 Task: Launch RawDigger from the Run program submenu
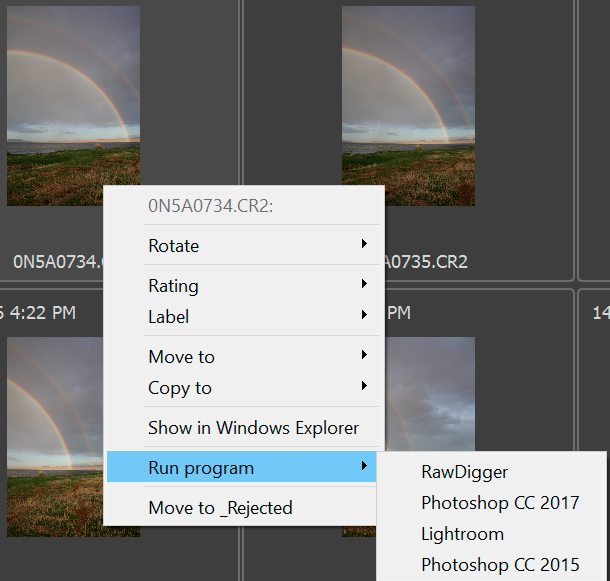pyautogui.click(x=464, y=472)
